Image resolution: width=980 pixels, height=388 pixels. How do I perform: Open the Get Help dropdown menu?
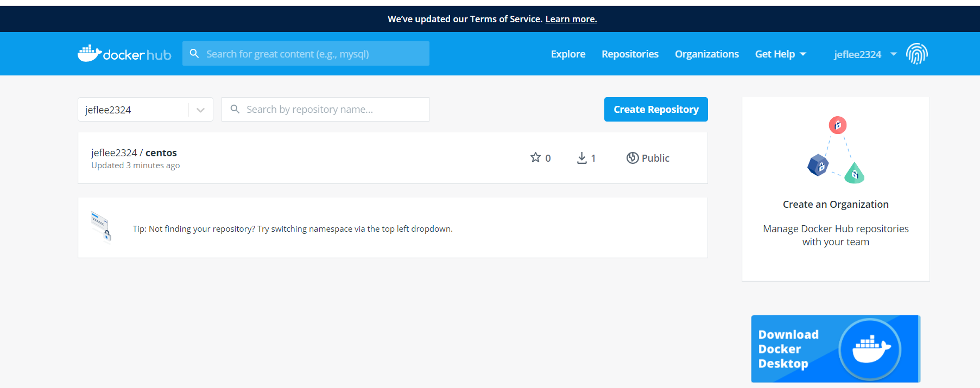click(780, 54)
